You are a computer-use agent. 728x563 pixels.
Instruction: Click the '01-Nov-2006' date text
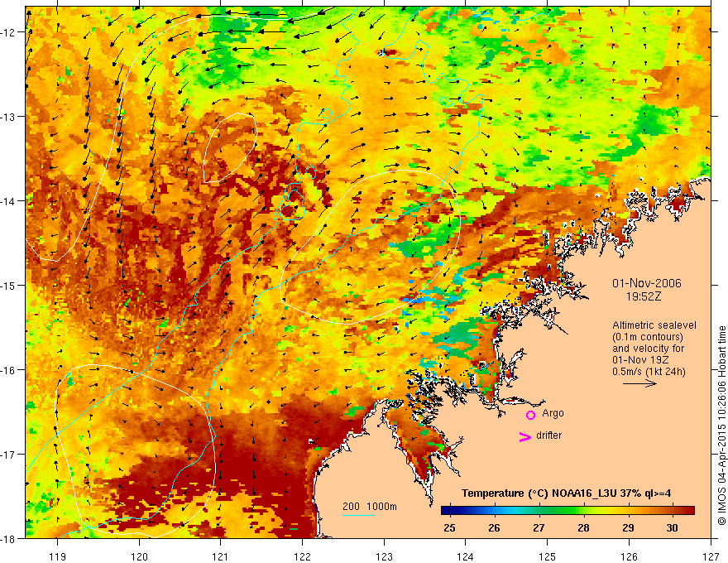coord(647,283)
